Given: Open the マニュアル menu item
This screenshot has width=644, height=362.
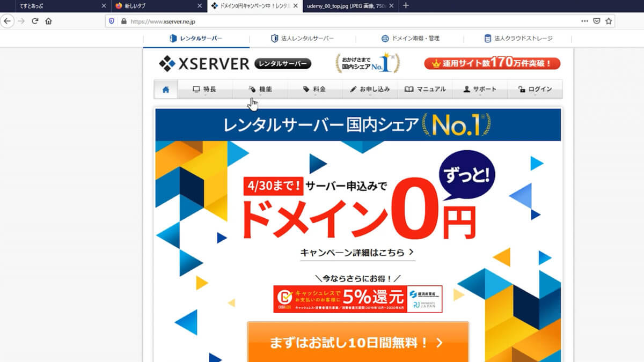Looking at the screenshot, I should pyautogui.click(x=425, y=90).
